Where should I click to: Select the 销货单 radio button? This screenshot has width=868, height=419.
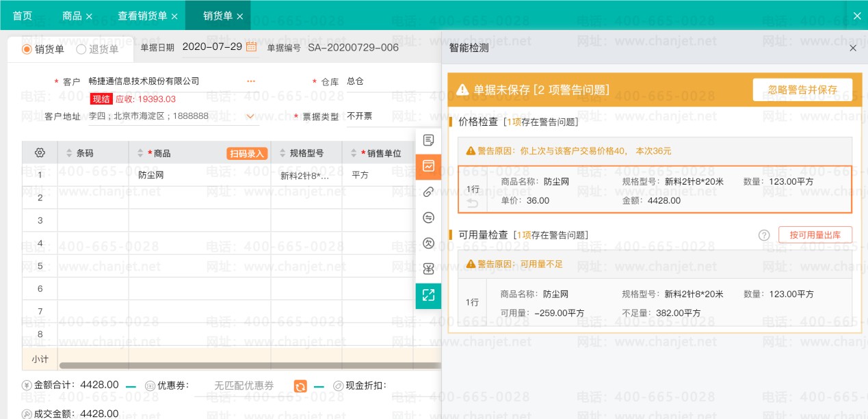tap(27, 49)
